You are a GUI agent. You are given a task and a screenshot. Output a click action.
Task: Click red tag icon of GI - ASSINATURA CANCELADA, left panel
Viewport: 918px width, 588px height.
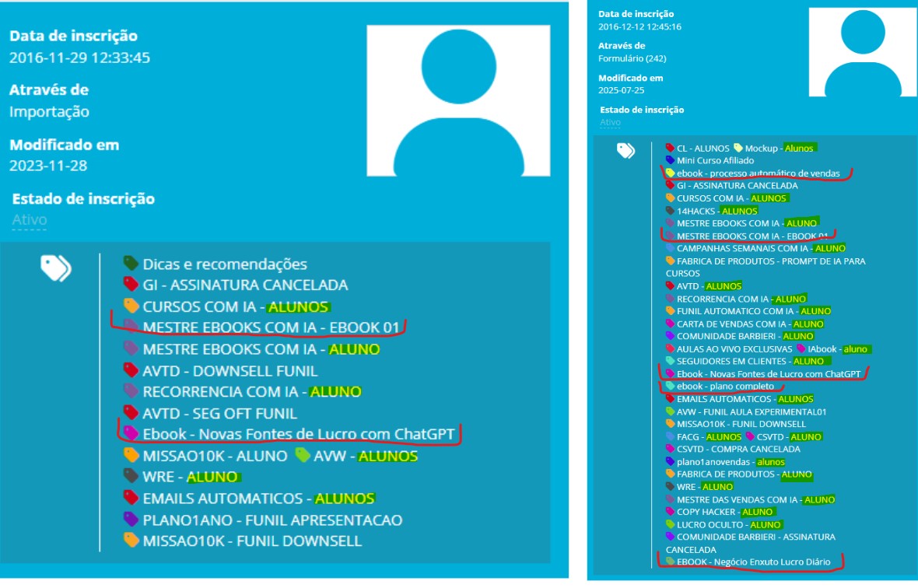[131, 285]
